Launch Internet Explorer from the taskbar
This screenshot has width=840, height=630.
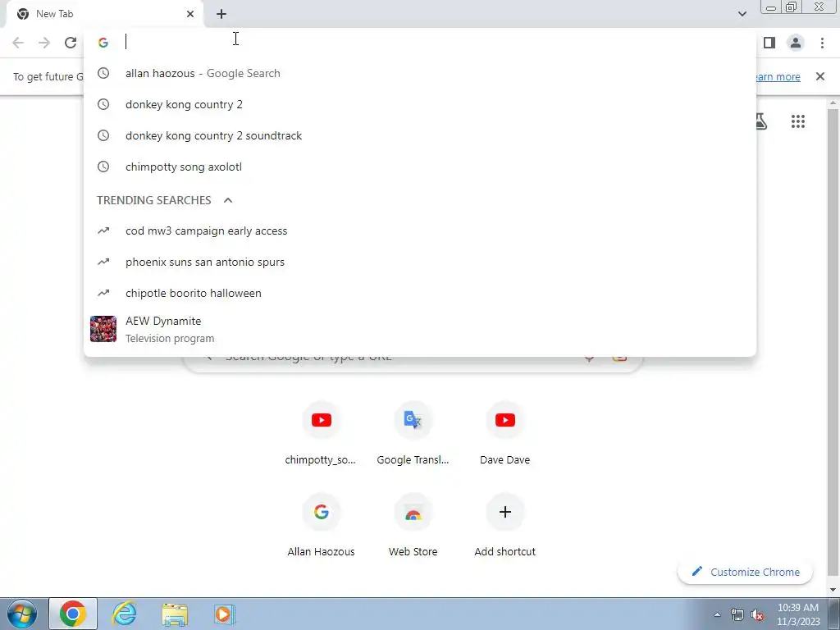coord(125,614)
